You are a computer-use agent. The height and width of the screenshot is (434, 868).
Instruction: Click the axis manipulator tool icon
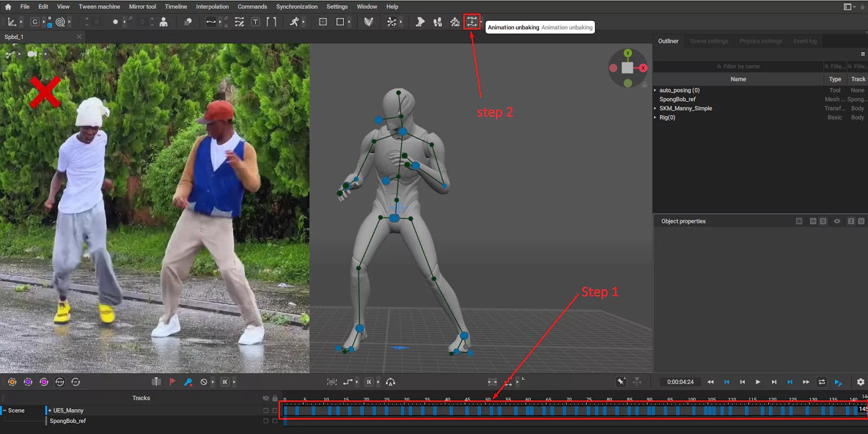(x=12, y=22)
